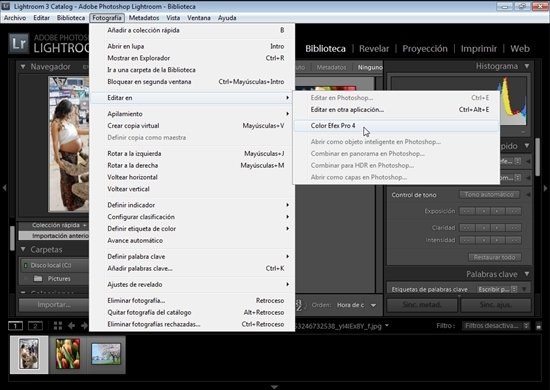This screenshot has height=390, width=550.
Task: Collapse the Navegador panel
Action: pyautogui.click(x=23, y=67)
